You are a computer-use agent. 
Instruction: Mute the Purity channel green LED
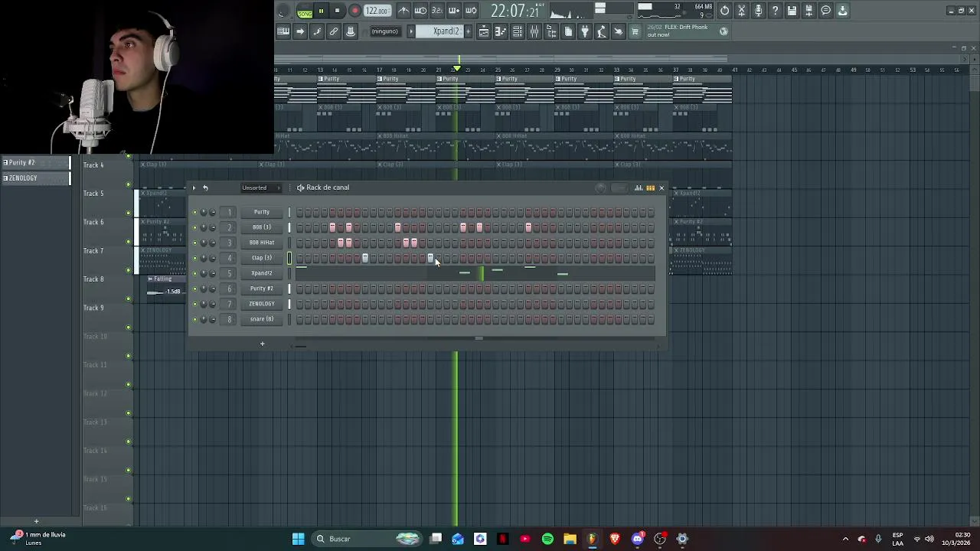coord(194,212)
